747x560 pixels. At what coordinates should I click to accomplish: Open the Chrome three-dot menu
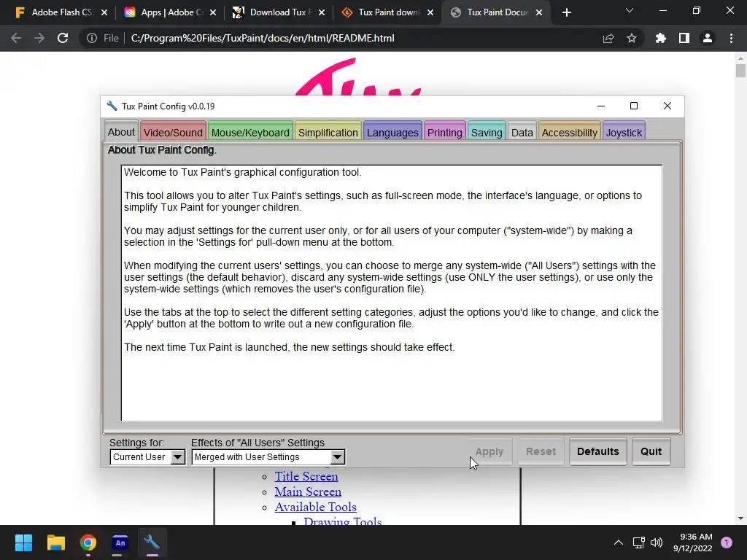[x=731, y=38]
